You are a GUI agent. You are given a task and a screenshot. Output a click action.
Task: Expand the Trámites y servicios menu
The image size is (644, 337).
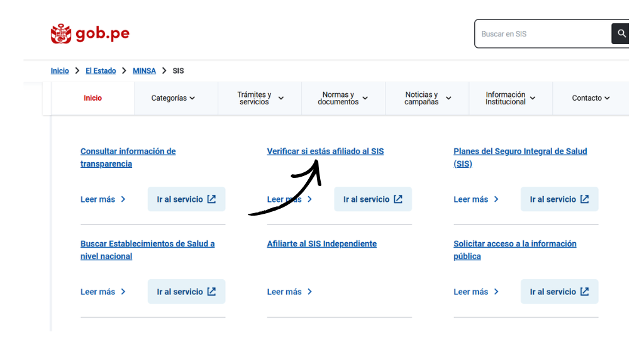260,98
